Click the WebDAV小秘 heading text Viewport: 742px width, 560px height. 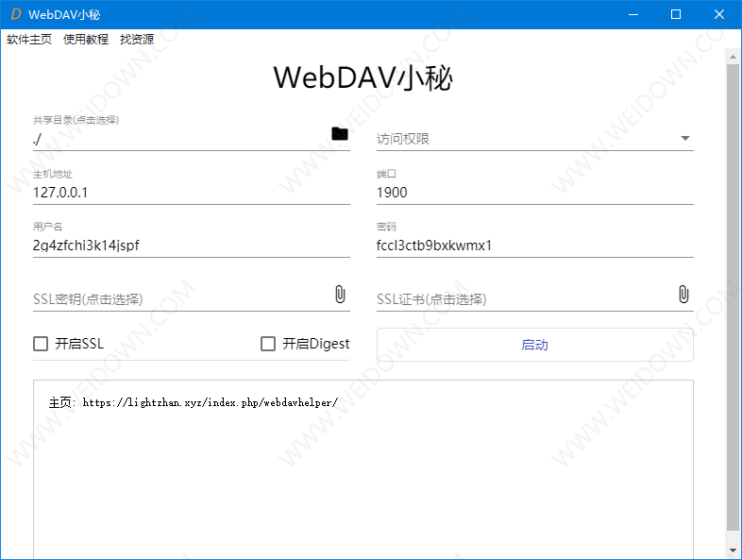point(363,77)
